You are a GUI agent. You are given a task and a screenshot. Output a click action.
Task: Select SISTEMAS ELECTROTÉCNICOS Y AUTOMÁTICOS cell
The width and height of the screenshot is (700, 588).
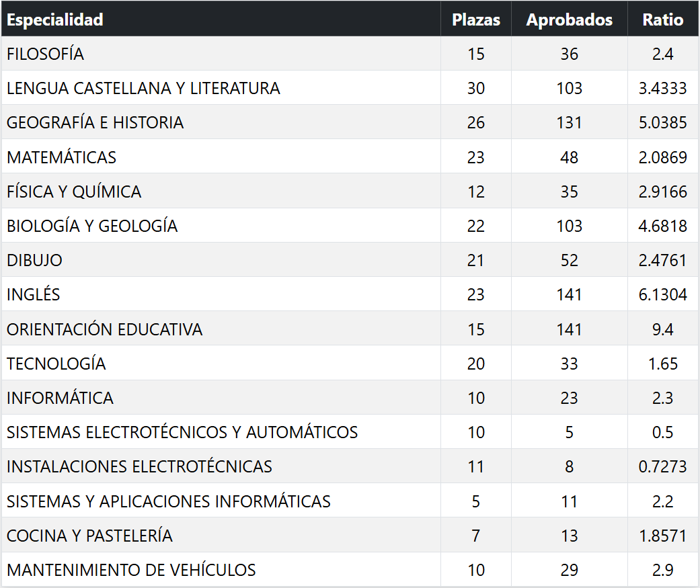(182, 432)
